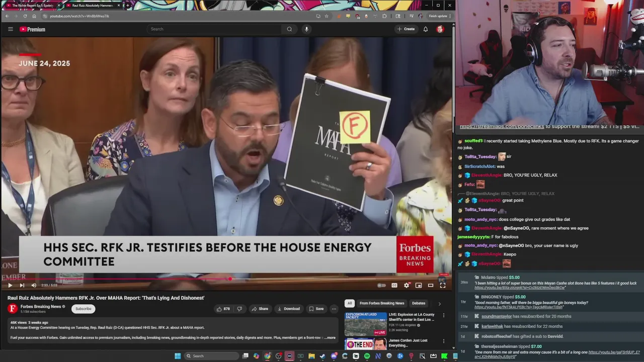Select the All filter chip

(349, 303)
